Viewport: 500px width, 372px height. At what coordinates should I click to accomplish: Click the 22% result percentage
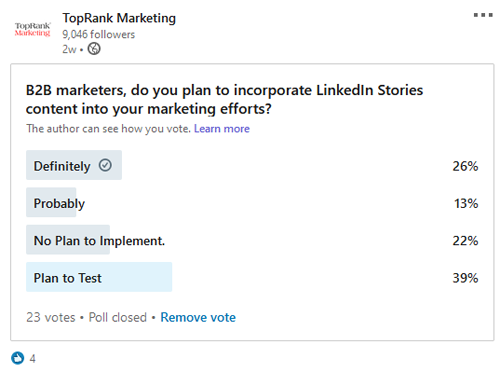click(465, 241)
